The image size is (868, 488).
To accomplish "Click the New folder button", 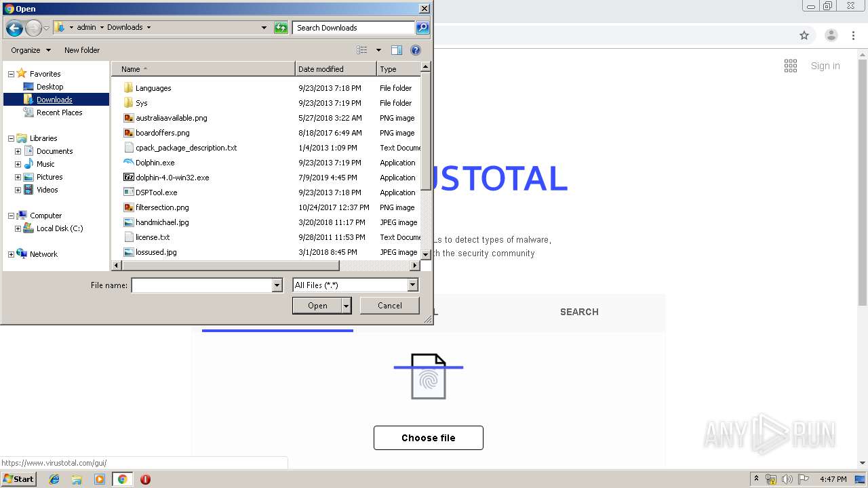I will pyautogui.click(x=82, y=50).
